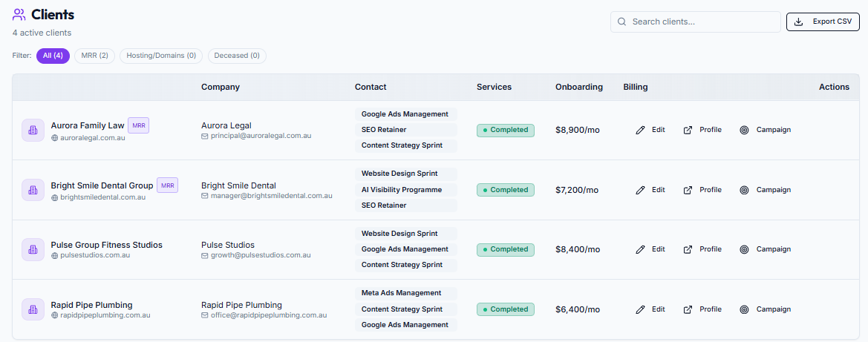This screenshot has width=868, height=342.
Task: Click the building icon for Rapid Pipe Plumbing
Action: pyautogui.click(x=33, y=309)
